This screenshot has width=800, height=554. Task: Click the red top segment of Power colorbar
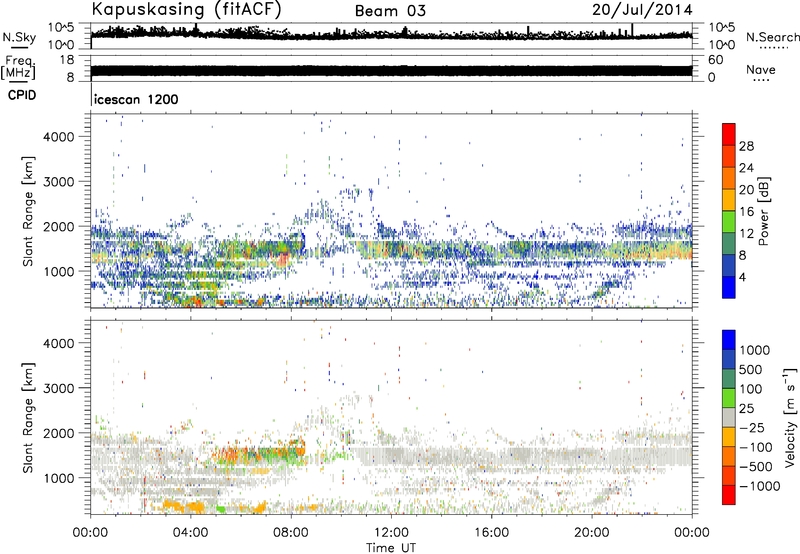pos(729,135)
